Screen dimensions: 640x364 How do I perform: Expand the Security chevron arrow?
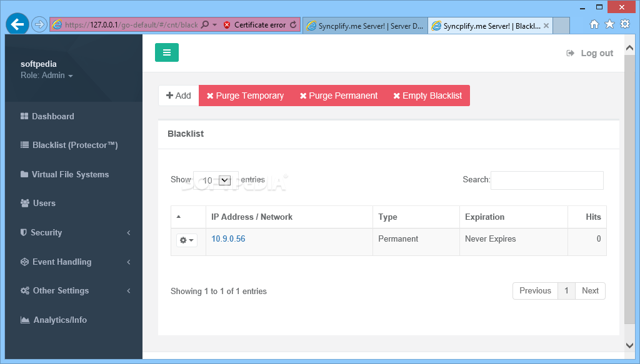(129, 233)
